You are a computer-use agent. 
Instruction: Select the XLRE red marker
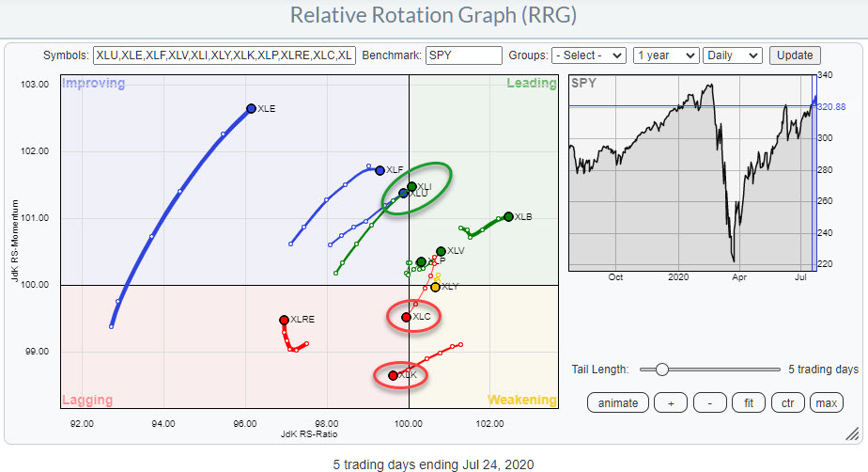[x=284, y=320]
